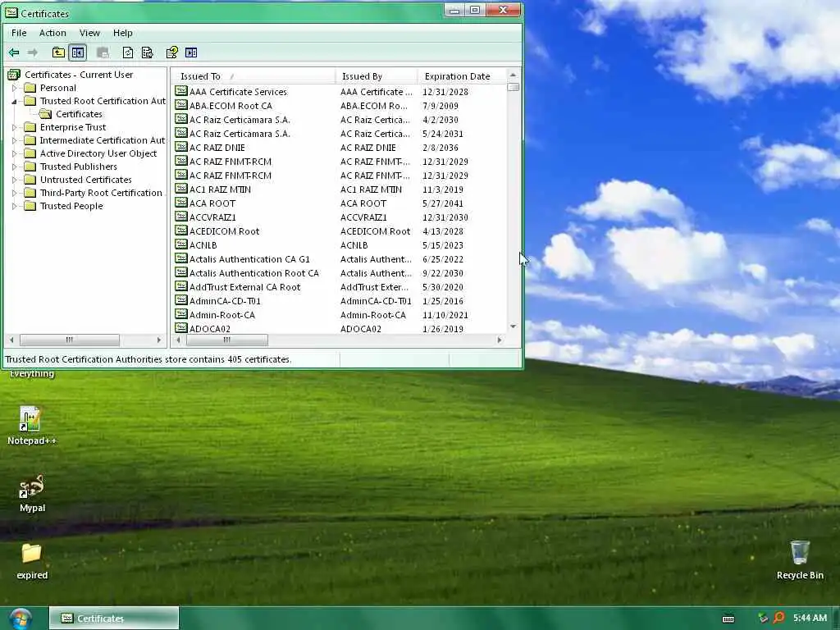The image size is (840, 630).
Task: Toggle Show/Hide Action Pane icon
Action: point(191,52)
